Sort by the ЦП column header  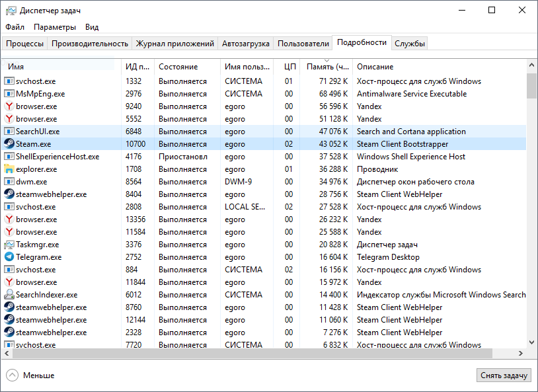click(x=289, y=67)
